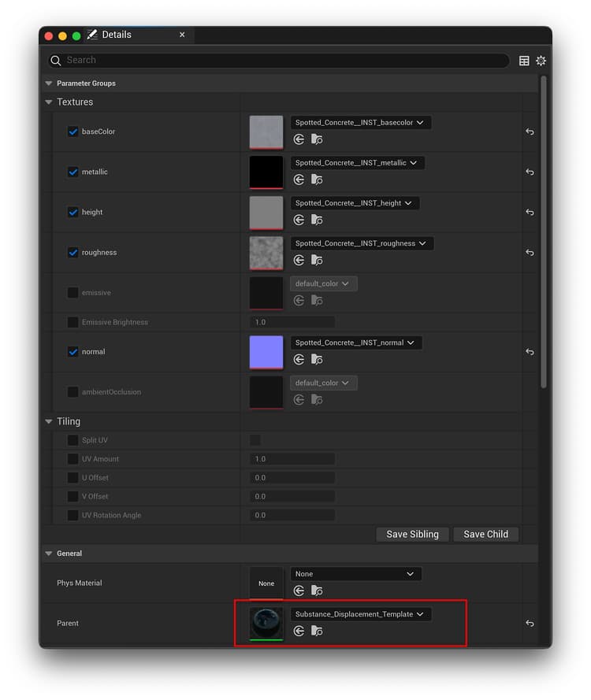
Task: Click the Details panel vertical scrollbar
Action: pos(543,232)
